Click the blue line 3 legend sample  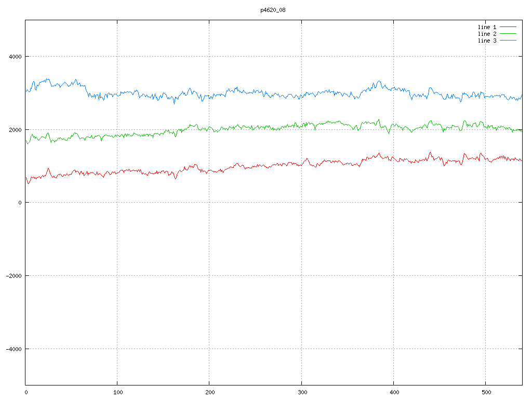click(x=508, y=41)
